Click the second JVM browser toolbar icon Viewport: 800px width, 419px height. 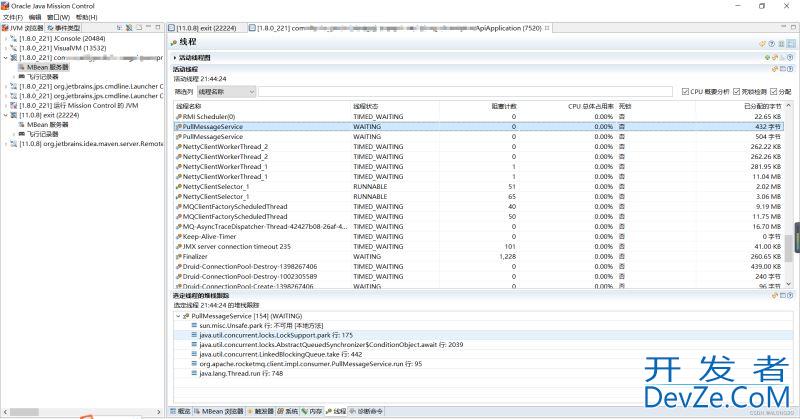[129, 28]
